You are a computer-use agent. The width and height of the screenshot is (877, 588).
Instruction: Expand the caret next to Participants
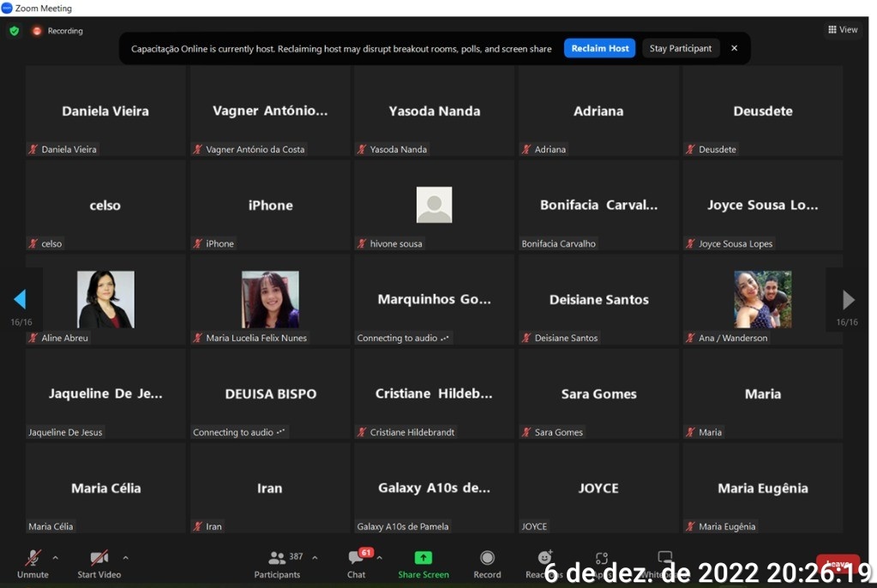315,557
